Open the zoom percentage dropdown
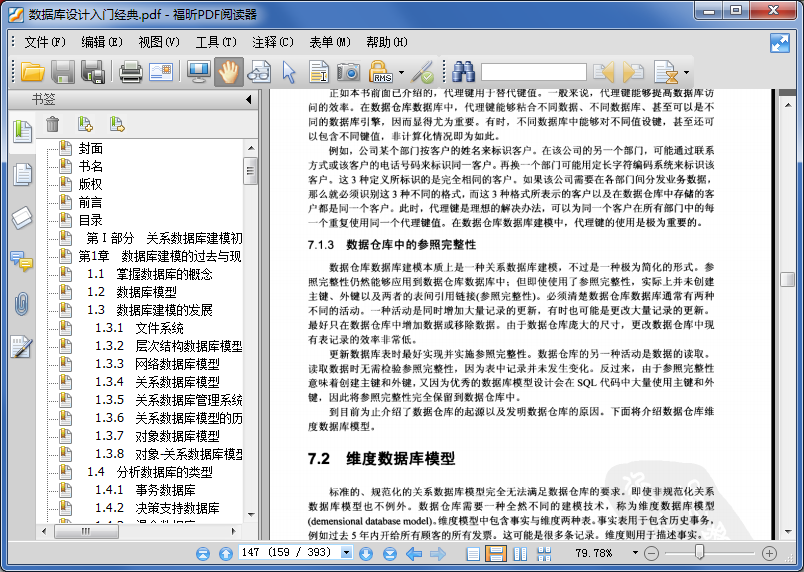The height and width of the screenshot is (572, 804). click(x=635, y=553)
